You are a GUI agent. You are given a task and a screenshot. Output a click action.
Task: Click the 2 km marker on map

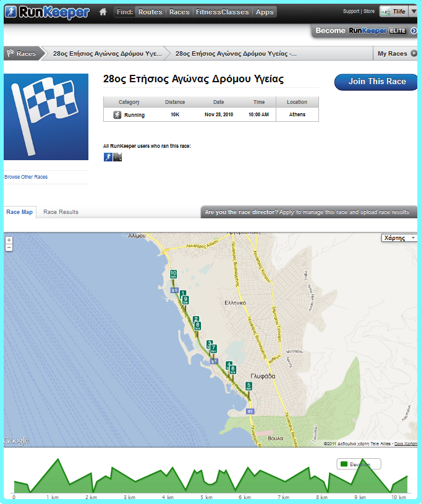(x=196, y=319)
